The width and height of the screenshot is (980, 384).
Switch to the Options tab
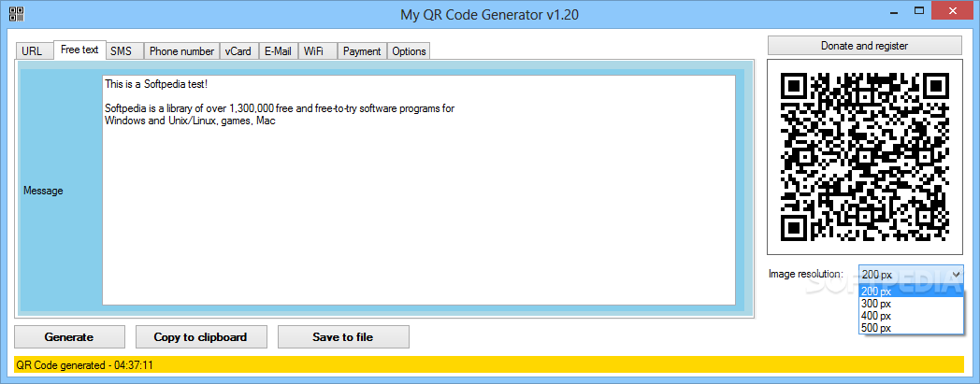409,51
